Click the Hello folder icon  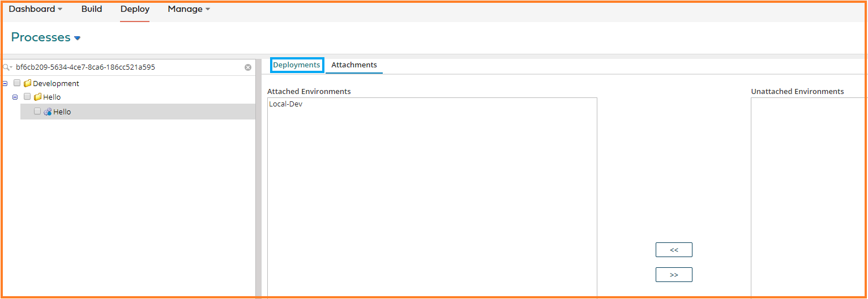(38, 97)
